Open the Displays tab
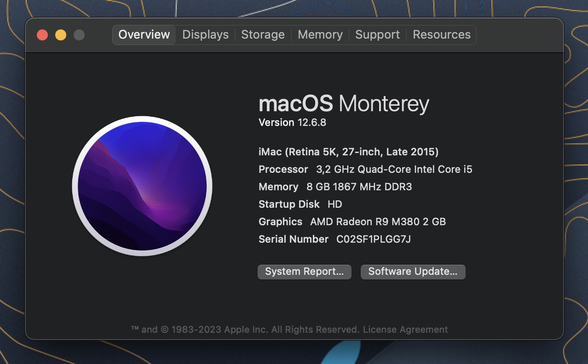 (x=205, y=35)
